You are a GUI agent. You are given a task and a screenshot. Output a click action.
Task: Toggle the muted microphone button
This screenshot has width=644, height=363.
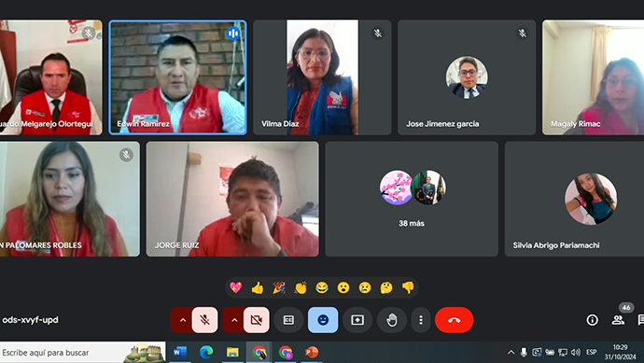(x=204, y=320)
